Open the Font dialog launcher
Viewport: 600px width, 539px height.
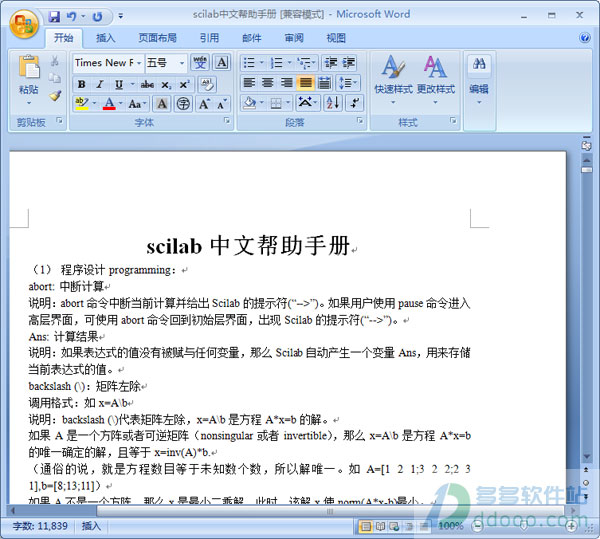click(227, 121)
